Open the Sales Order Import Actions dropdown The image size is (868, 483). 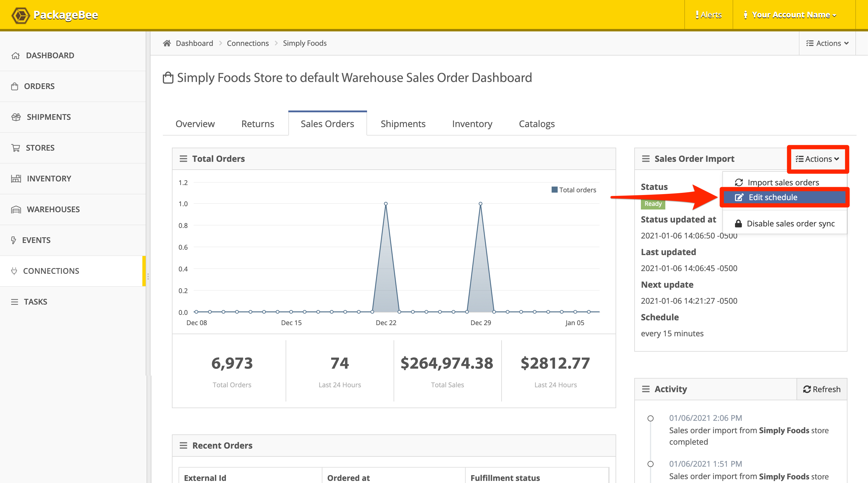point(817,159)
